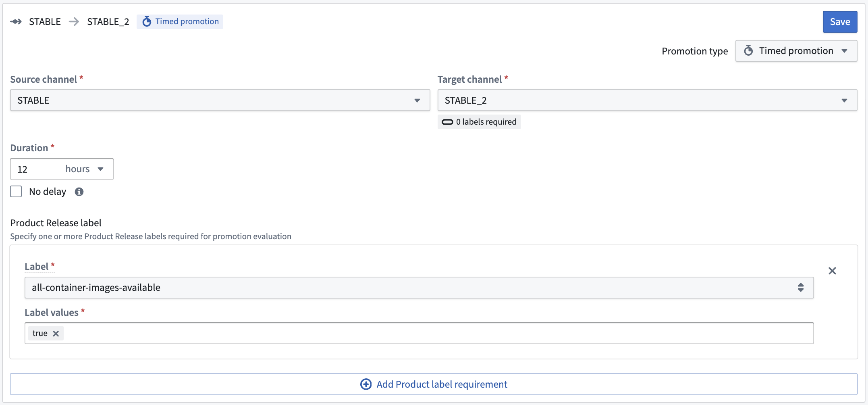Remove the product label requirement with X
868x405 pixels.
(x=832, y=271)
